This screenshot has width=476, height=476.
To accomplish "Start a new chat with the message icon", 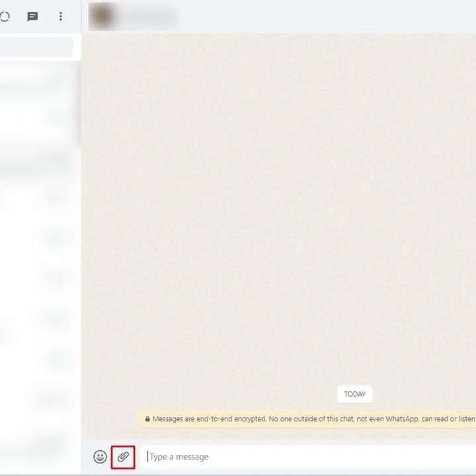I will click(x=32, y=17).
